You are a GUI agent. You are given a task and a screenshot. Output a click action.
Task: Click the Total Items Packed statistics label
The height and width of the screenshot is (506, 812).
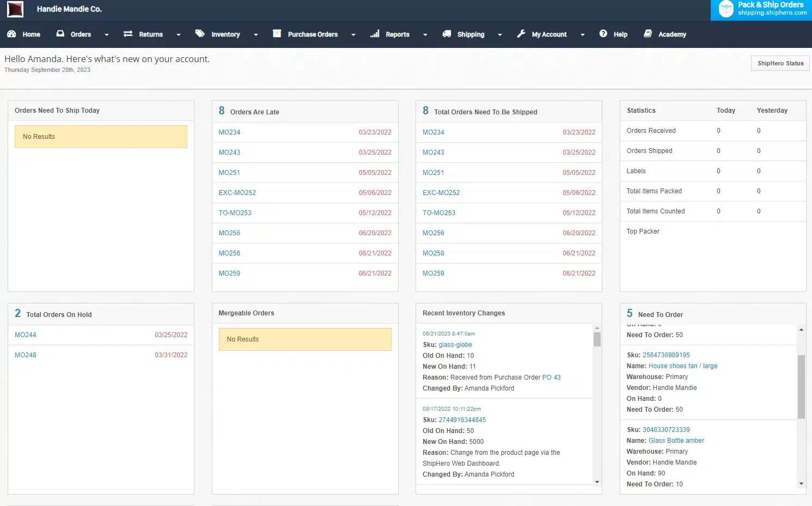point(654,191)
